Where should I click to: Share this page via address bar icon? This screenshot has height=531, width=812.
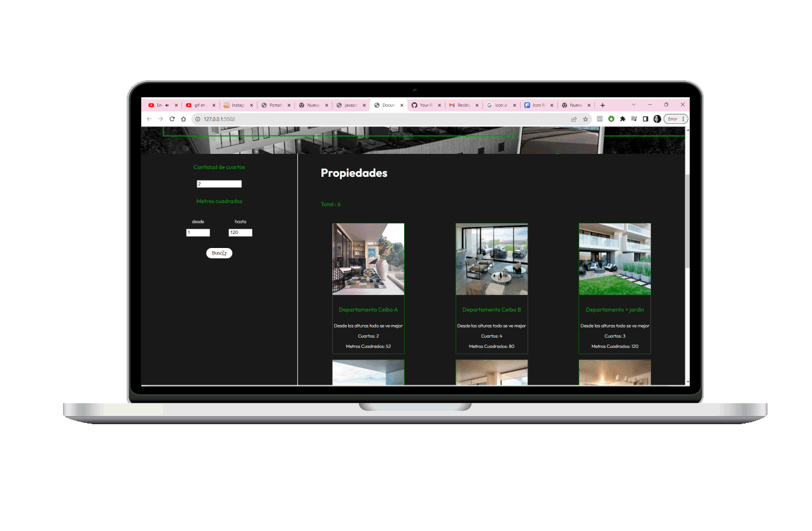[x=574, y=119]
